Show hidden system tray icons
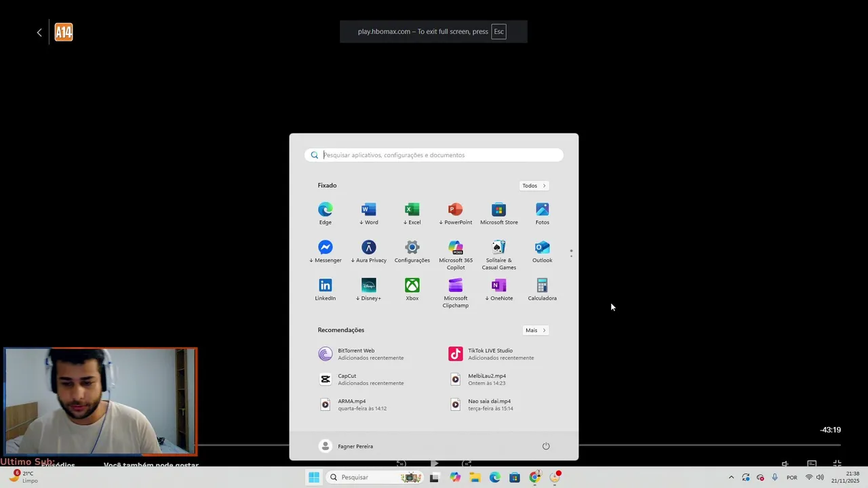868x488 pixels. (731, 477)
